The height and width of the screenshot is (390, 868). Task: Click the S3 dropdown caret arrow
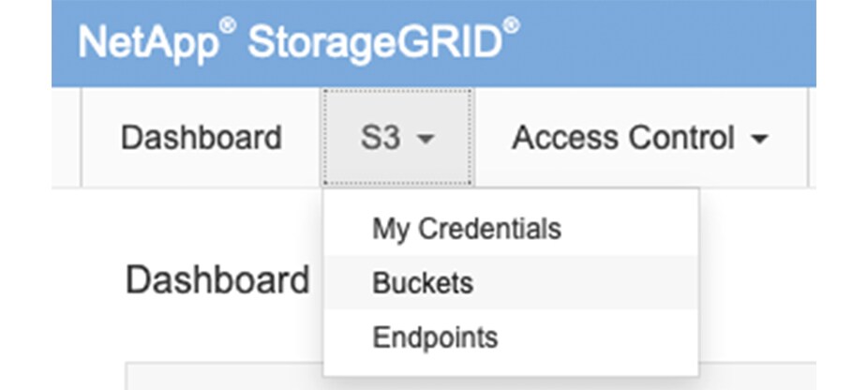(x=426, y=140)
